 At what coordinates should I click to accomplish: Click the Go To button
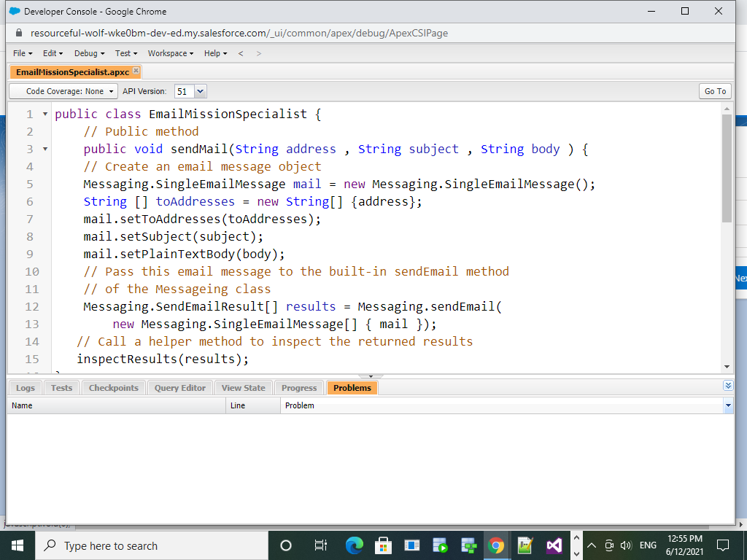(714, 91)
